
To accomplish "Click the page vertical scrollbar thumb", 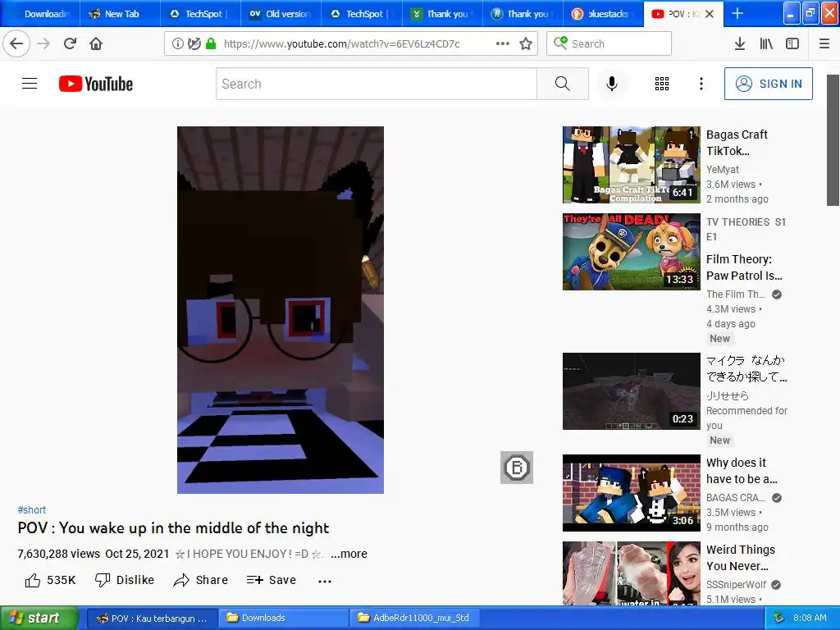I will tap(833, 140).
